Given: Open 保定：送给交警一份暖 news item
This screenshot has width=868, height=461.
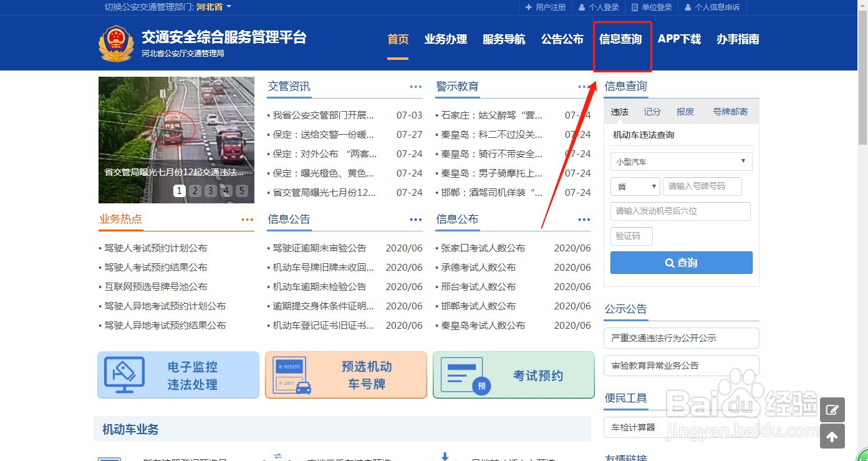Looking at the screenshot, I should (x=323, y=135).
